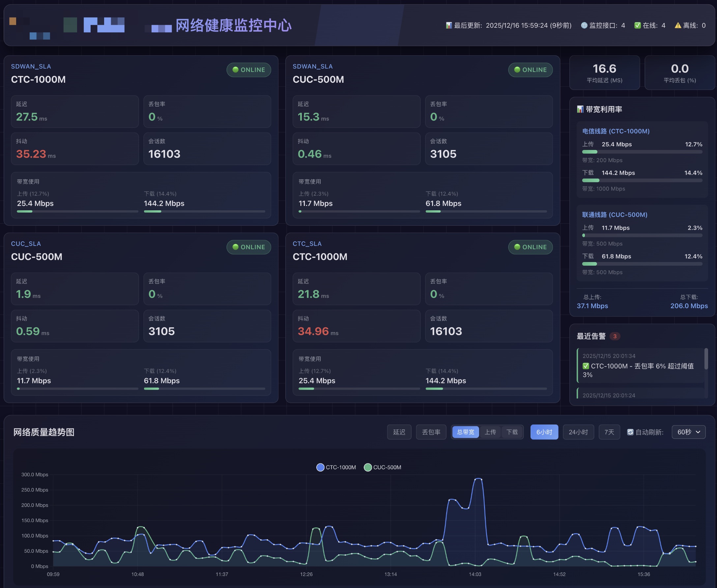Click the globe icon next to 监控接口
This screenshot has width=717, height=588.
click(x=584, y=25)
